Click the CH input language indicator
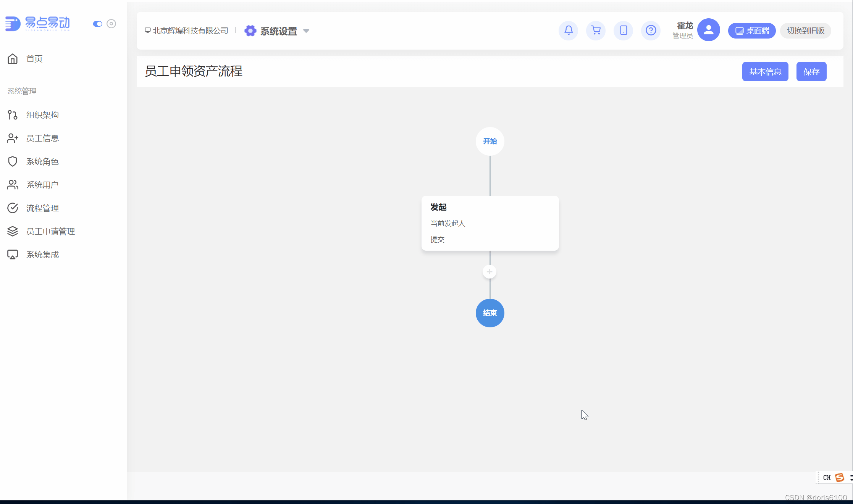The image size is (853, 504). click(827, 478)
